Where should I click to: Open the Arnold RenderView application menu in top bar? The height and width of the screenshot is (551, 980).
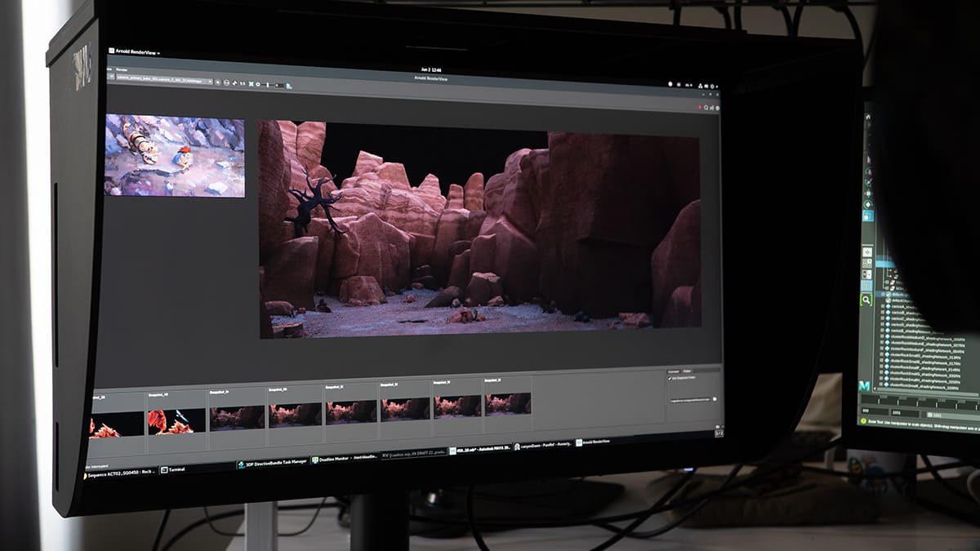[135, 52]
